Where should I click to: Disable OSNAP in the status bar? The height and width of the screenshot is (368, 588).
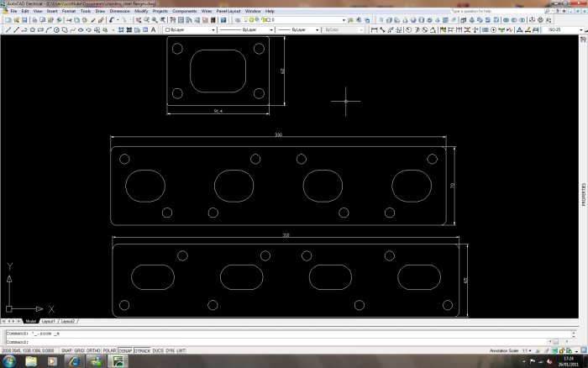(x=125, y=350)
